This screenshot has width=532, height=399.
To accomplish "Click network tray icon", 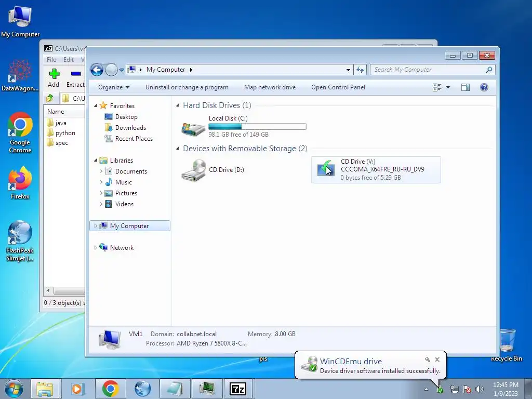I will (x=454, y=389).
